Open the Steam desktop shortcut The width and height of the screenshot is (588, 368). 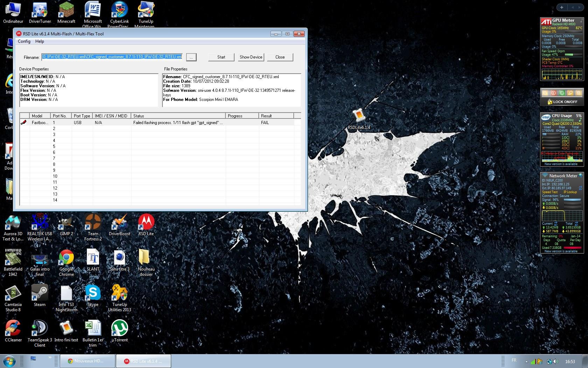coord(40,296)
